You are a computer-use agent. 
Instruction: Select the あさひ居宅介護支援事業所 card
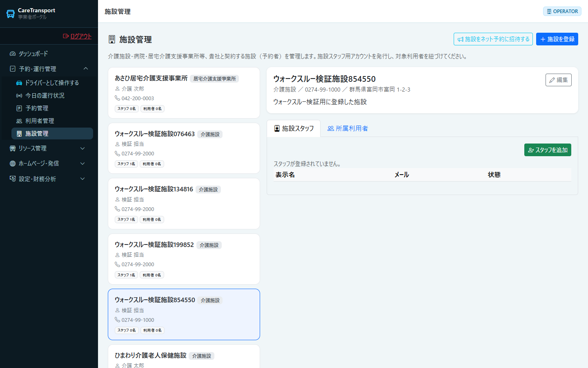pyautogui.click(x=184, y=93)
